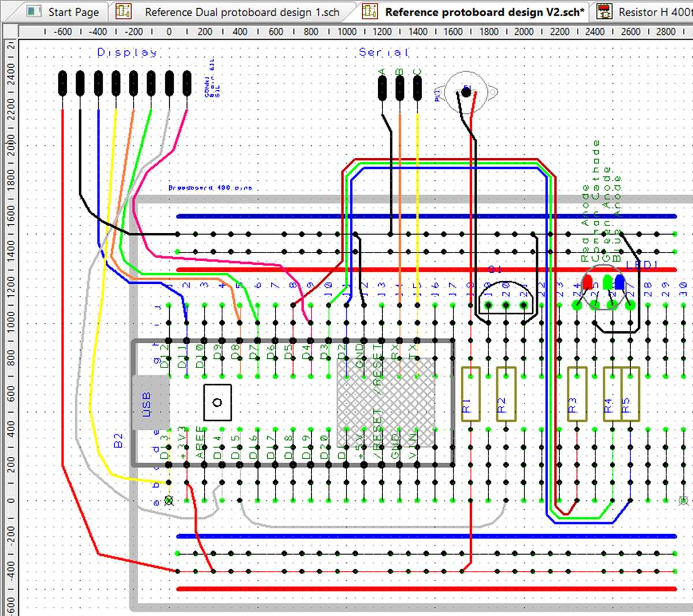The width and height of the screenshot is (693, 616).
Task: Click the "B2" board label
Action: (x=118, y=441)
